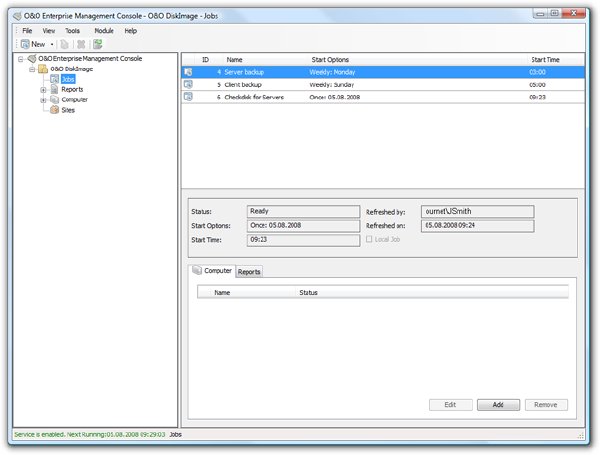
Task: Select the Server backup job name
Action: tap(244, 72)
